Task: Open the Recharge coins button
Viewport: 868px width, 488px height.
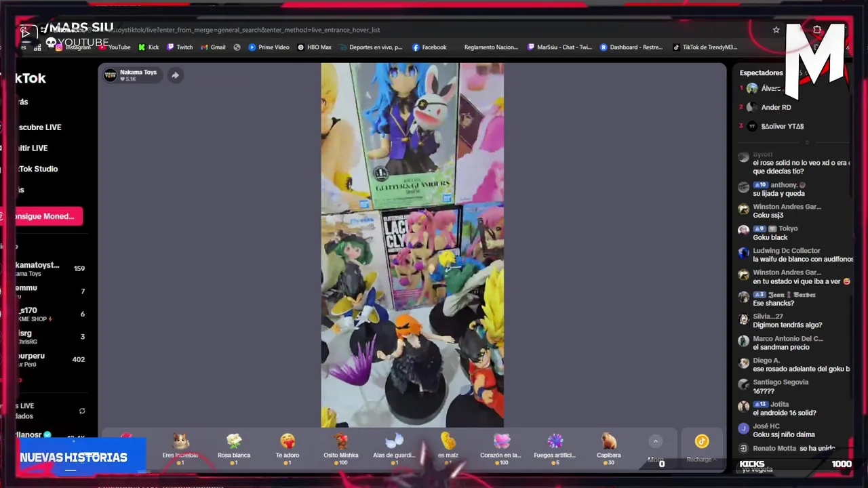Action: tap(701, 448)
